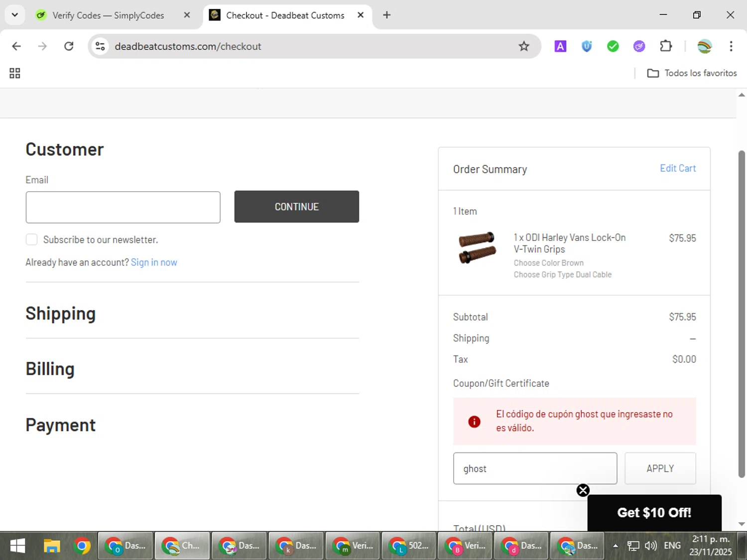Reload the checkout page
This screenshot has height=560, width=747.
coord(69,46)
